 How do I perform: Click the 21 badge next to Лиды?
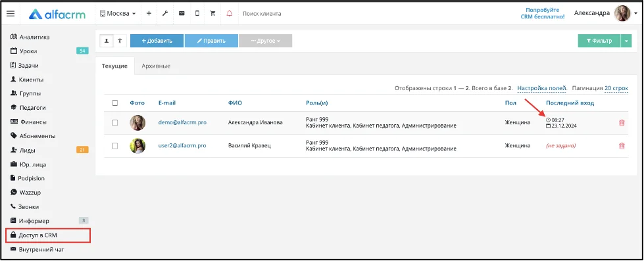(82, 150)
